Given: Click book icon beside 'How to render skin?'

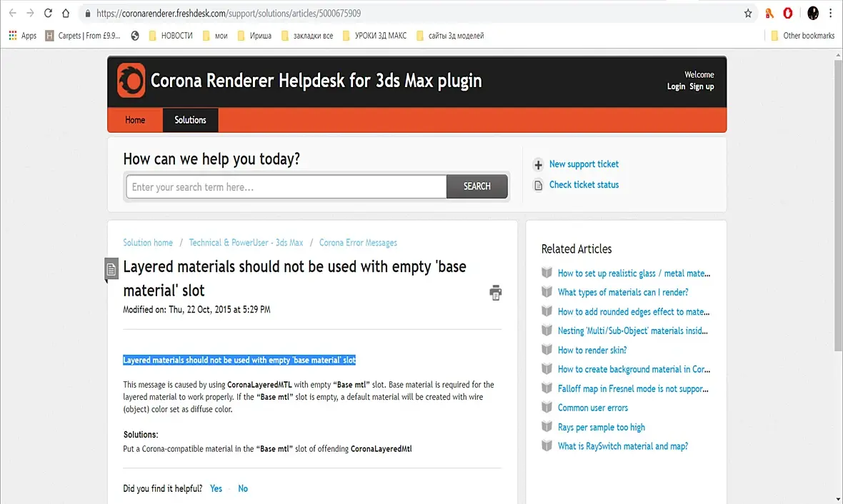Looking at the screenshot, I should point(547,350).
